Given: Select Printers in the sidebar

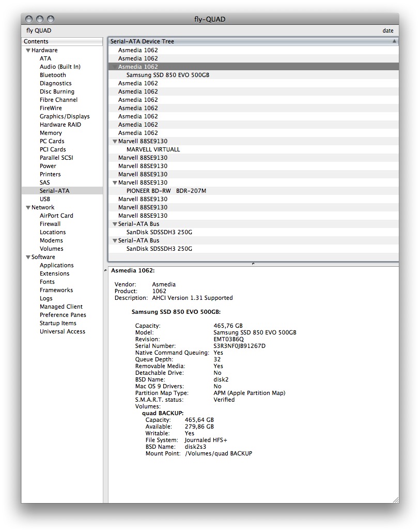Looking at the screenshot, I should 50,174.
